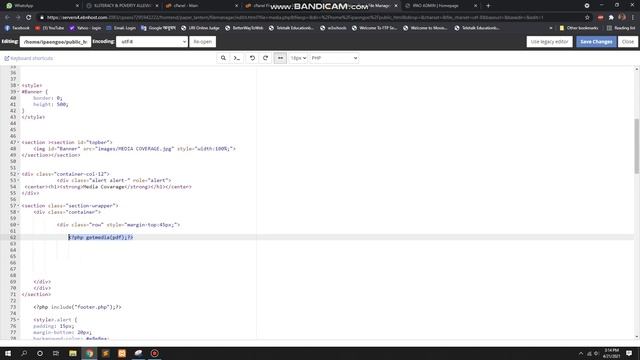The width and height of the screenshot is (640, 360).
Task: Click line number 62 in gutter
Action: tap(13, 237)
